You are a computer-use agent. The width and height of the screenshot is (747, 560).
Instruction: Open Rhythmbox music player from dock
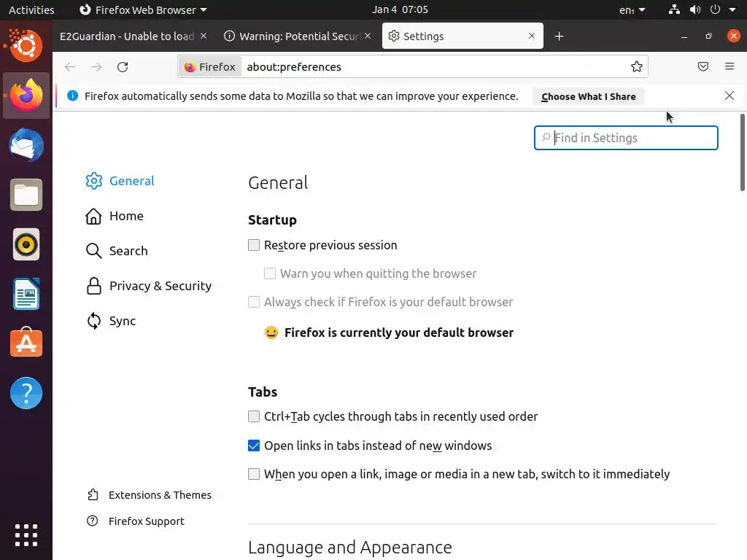tap(26, 244)
